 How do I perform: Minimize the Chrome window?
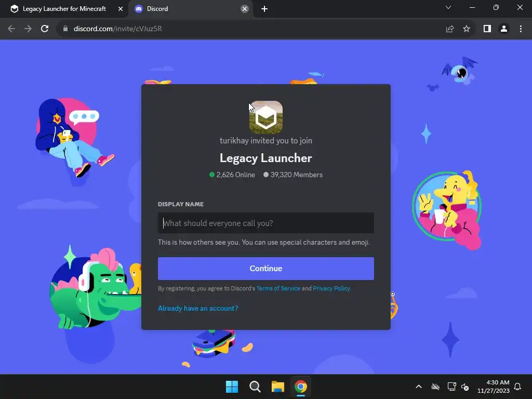pyautogui.click(x=472, y=7)
